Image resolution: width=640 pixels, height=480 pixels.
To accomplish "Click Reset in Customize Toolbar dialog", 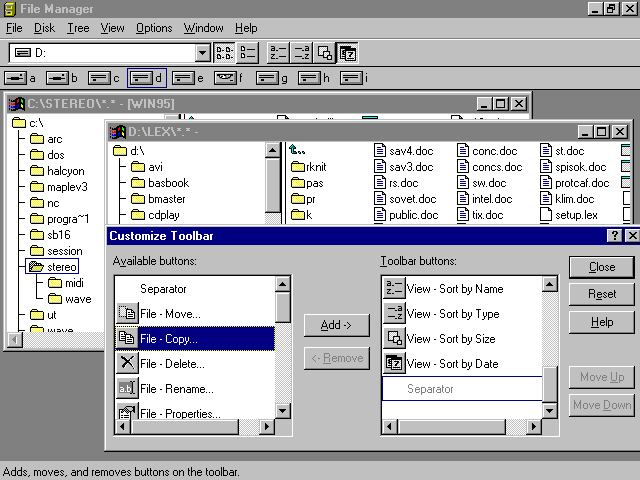I will [602, 295].
